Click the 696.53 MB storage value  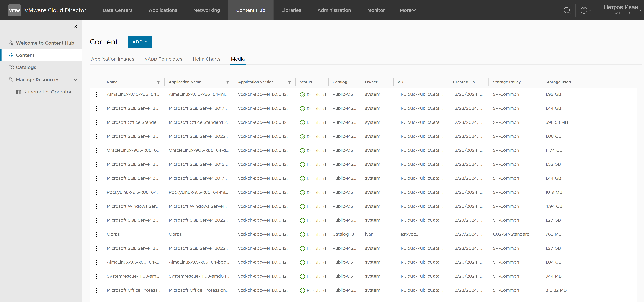pos(557,122)
